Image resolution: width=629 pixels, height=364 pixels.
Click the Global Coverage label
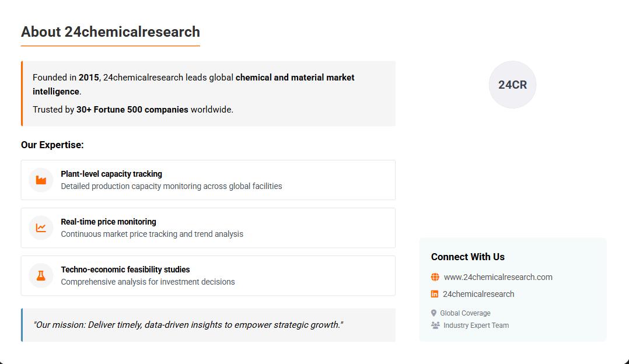click(x=465, y=313)
